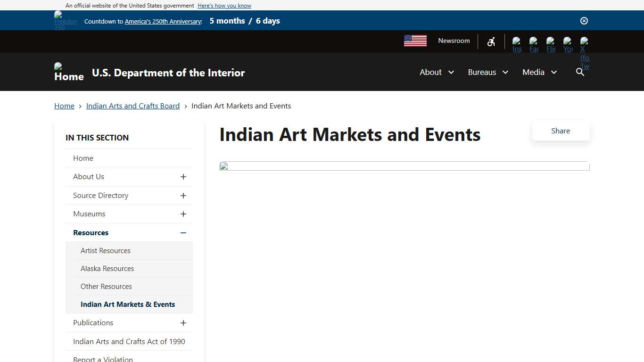This screenshot has width=644, height=362.
Task: Open the Instagram social media icon
Action: click(517, 44)
